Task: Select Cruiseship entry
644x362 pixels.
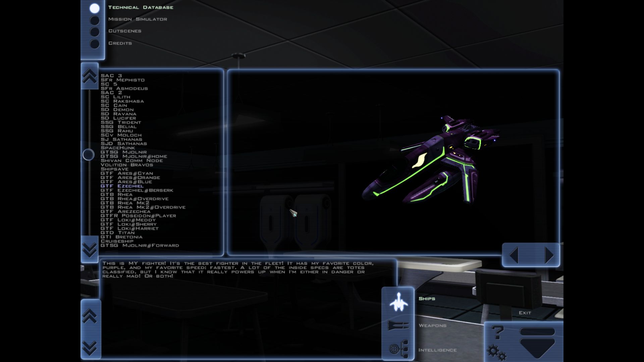Action: [x=117, y=241]
